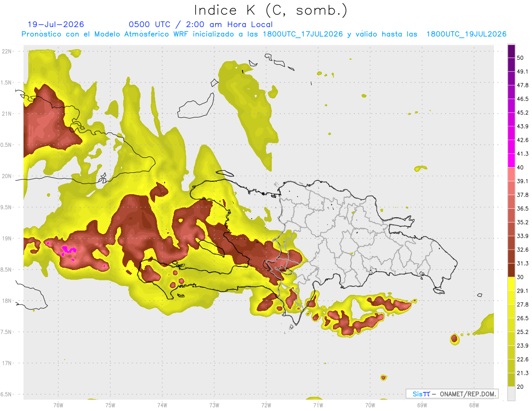
Task: Click the legend value "41.3"
Action: 523,154
